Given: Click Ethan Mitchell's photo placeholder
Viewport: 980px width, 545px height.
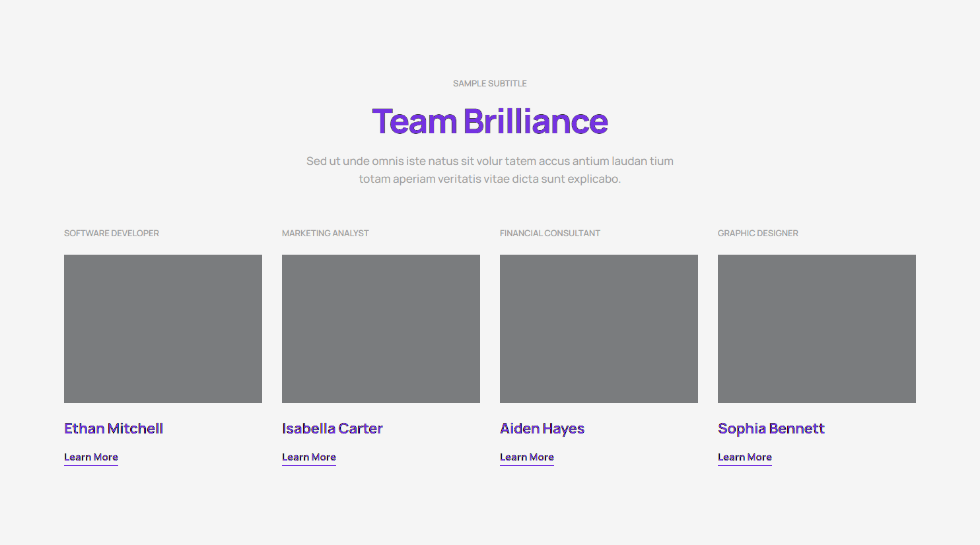Looking at the screenshot, I should point(163,329).
